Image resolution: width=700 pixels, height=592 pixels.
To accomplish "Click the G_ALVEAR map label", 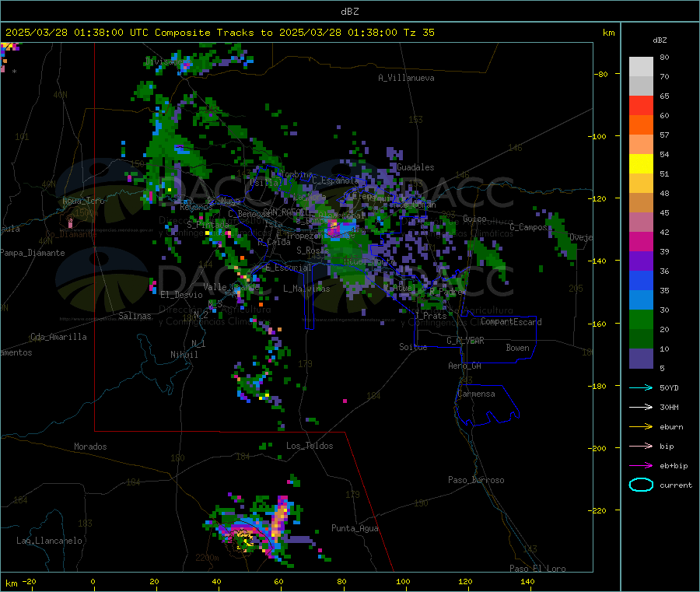I will click(x=465, y=341).
